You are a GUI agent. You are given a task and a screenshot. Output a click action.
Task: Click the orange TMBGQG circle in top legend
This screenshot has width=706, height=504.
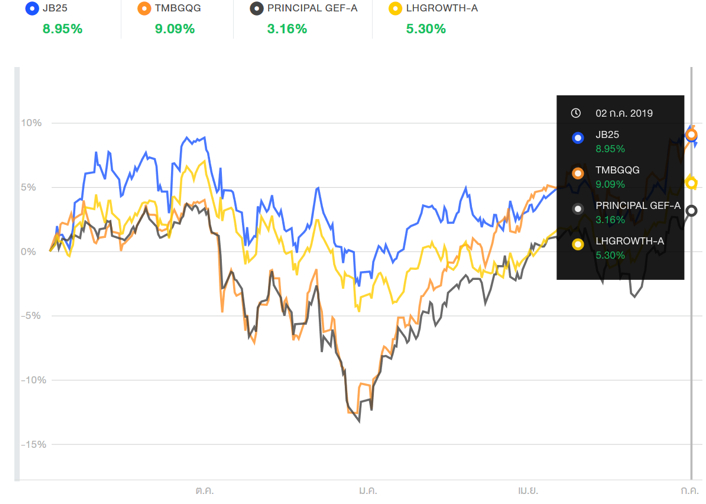[144, 9]
